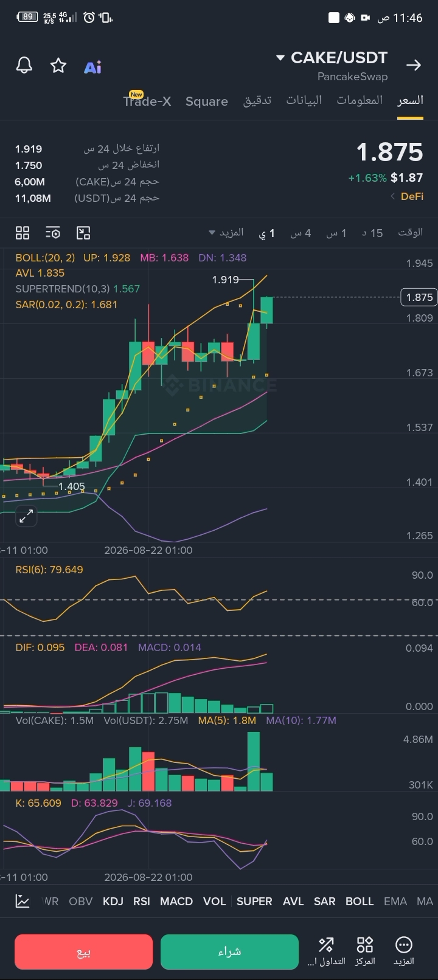
Task: Open the indicator settings icon
Action: pyautogui.click(x=53, y=233)
